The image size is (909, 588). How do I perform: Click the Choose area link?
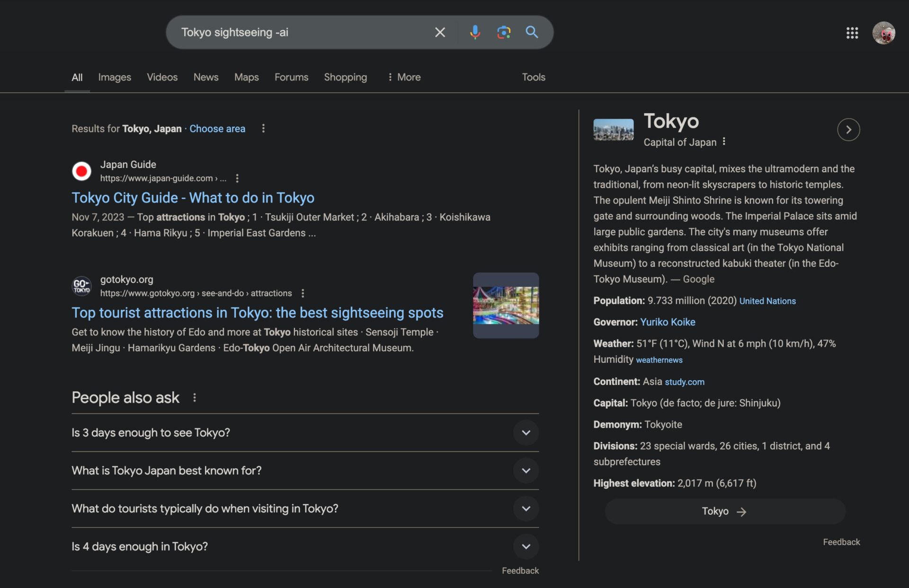(217, 129)
